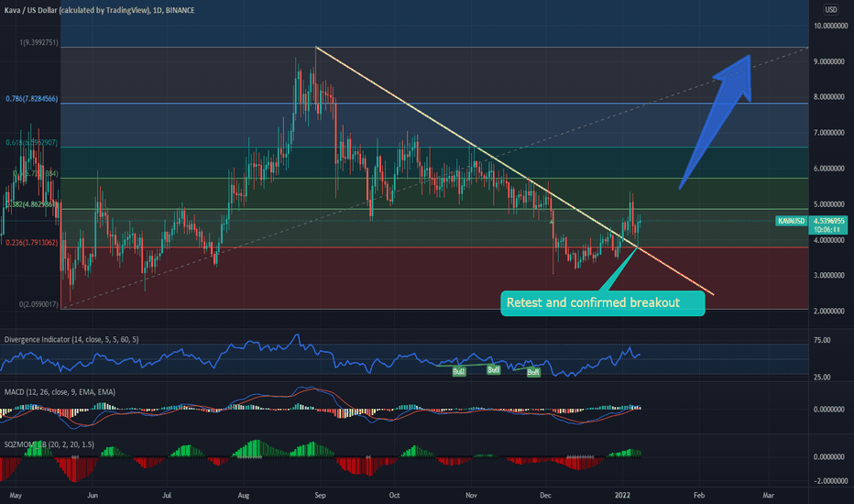
Task: Select the SQZMOM_LB indicator legend
Action: click(49, 444)
